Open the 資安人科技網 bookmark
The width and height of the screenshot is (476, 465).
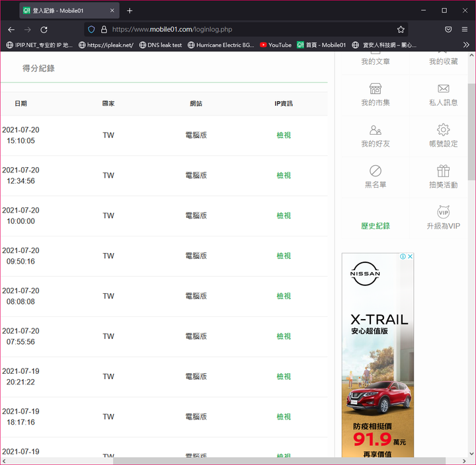point(384,45)
